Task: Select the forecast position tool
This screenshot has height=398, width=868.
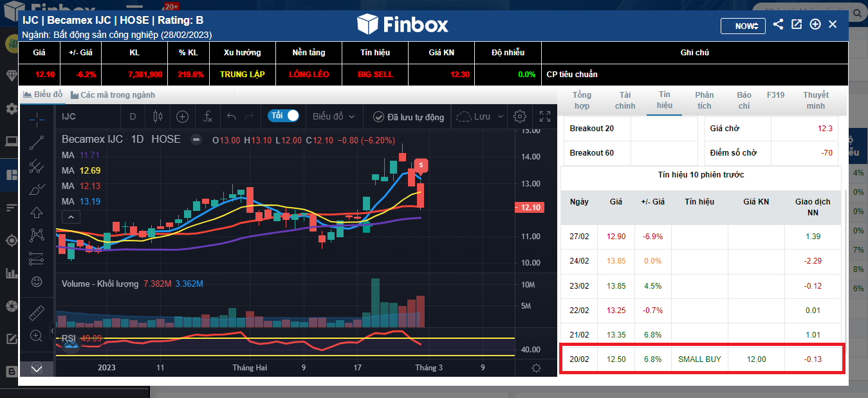Action: click(37, 258)
